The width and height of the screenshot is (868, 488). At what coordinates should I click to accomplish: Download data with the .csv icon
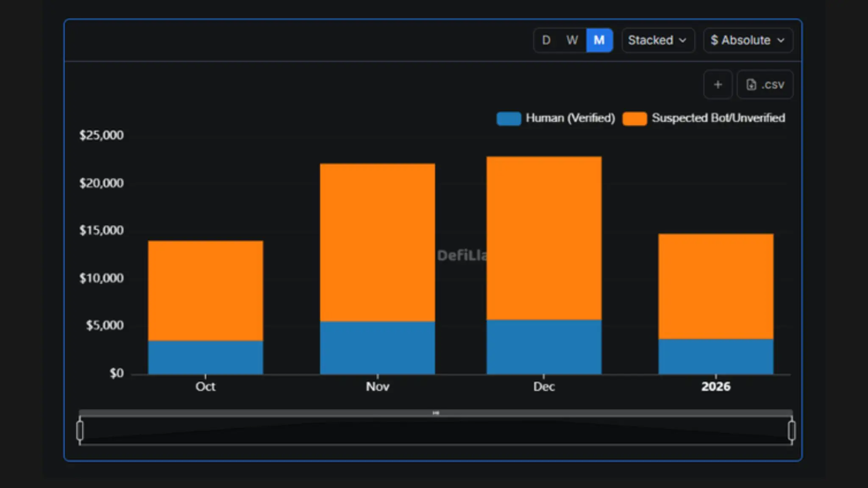pyautogui.click(x=765, y=85)
